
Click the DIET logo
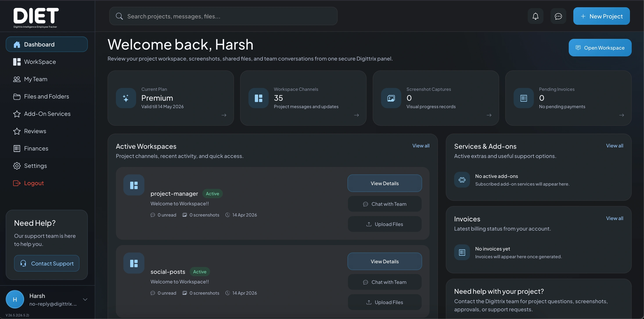(36, 18)
